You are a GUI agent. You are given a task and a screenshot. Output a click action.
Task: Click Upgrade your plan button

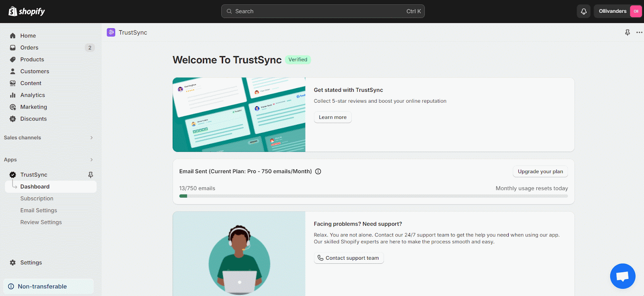click(x=540, y=172)
